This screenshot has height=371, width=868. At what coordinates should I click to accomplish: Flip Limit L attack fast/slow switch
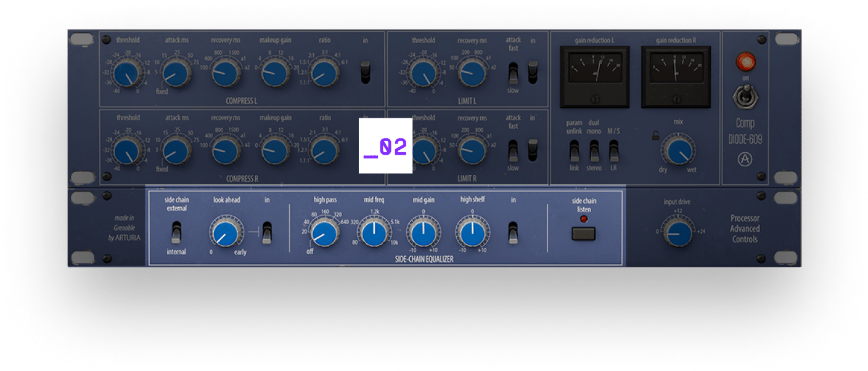pyautogui.click(x=513, y=73)
